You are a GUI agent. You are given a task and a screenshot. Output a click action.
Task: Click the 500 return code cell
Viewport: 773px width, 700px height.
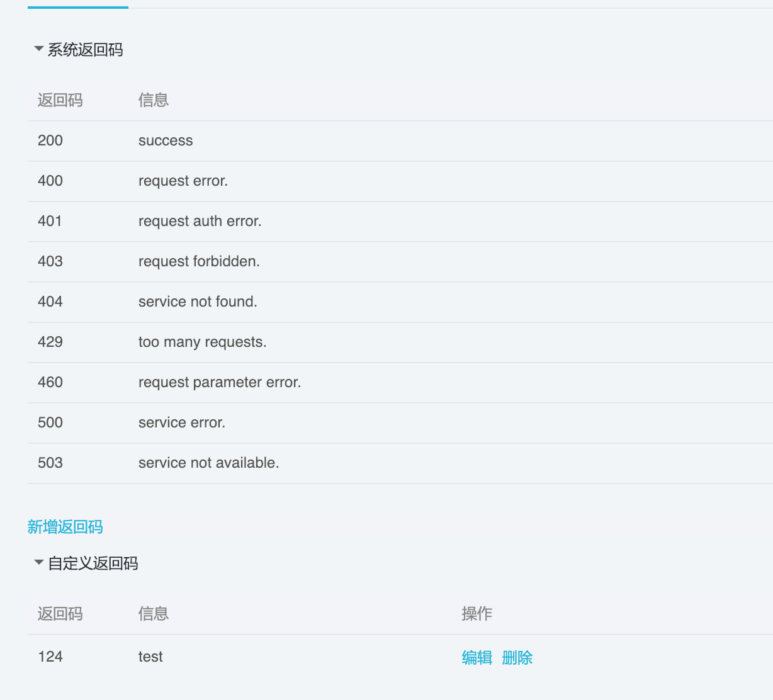pyautogui.click(x=50, y=422)
